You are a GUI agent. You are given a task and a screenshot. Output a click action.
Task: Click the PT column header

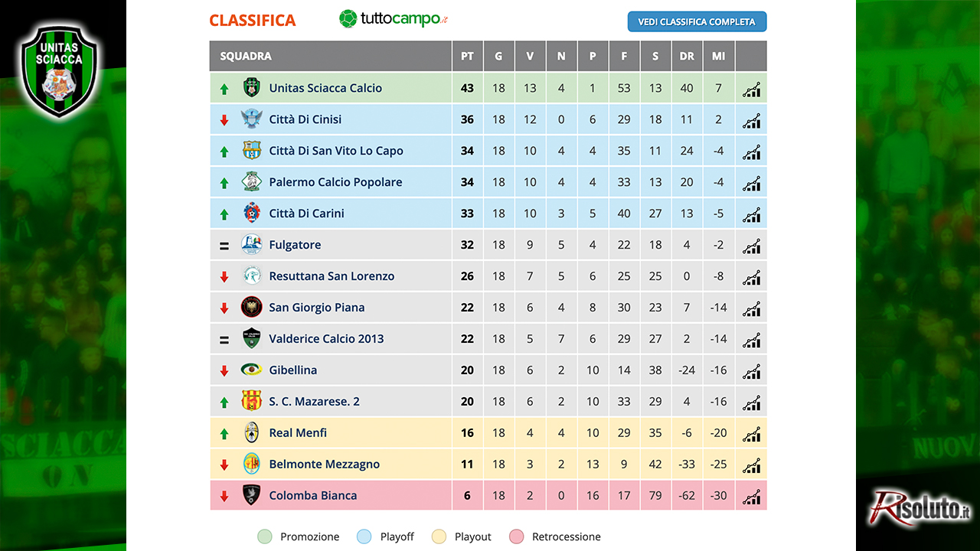[467, 56]
